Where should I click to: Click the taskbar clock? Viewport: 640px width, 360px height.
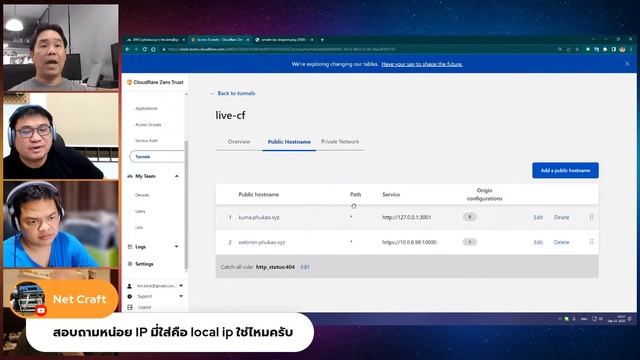[x=616, y=319]
